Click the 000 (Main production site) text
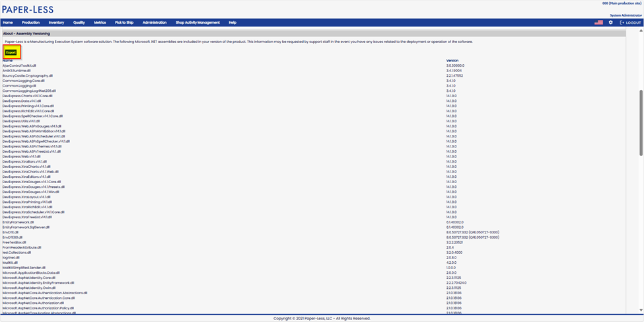 [622, 3]
